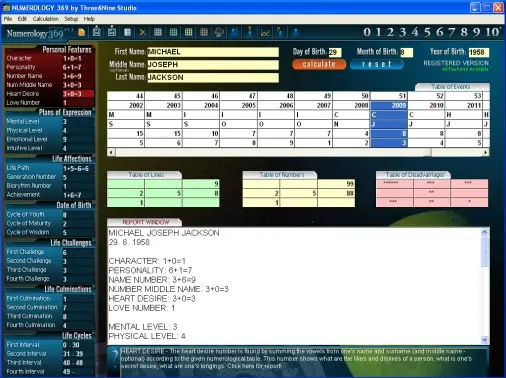Click the Middle Name field containing JOSEPH
The width and height of the screenshot is (506, 378).
[213, 64]
